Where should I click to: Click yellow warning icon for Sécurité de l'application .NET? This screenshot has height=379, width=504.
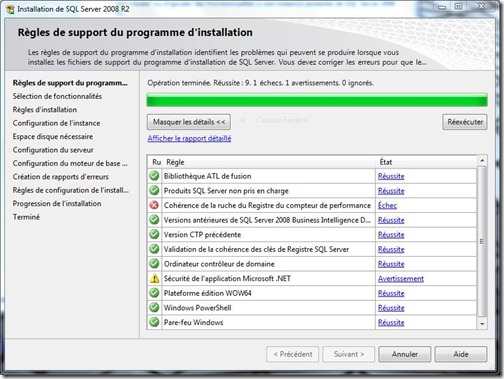pyautogui.click(x=154, y=278)
